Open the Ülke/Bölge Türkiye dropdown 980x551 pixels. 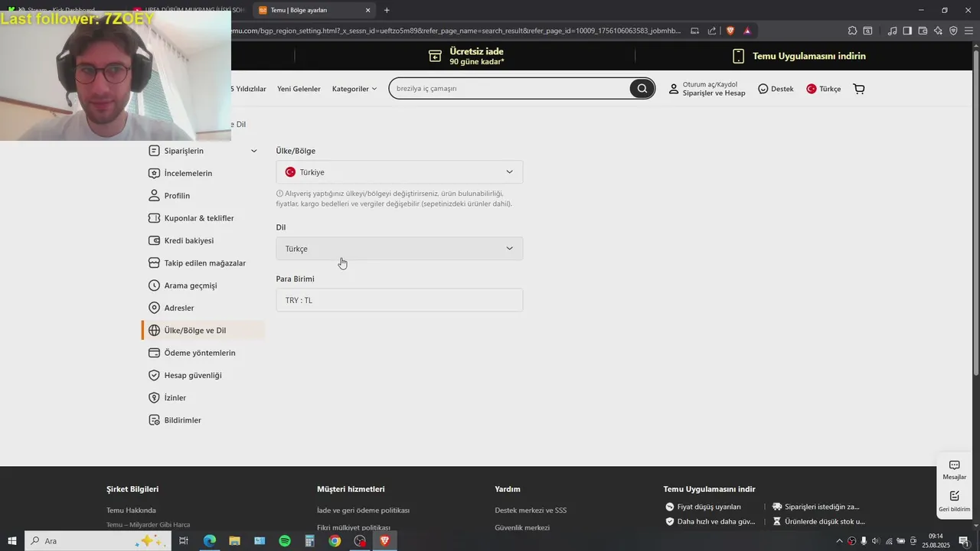click(x=400, y=172)
